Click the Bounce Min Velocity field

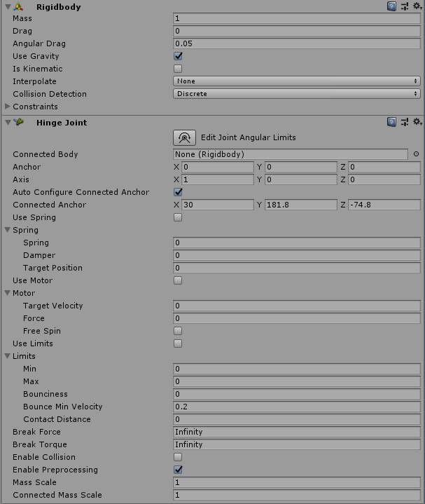(297, 407)
